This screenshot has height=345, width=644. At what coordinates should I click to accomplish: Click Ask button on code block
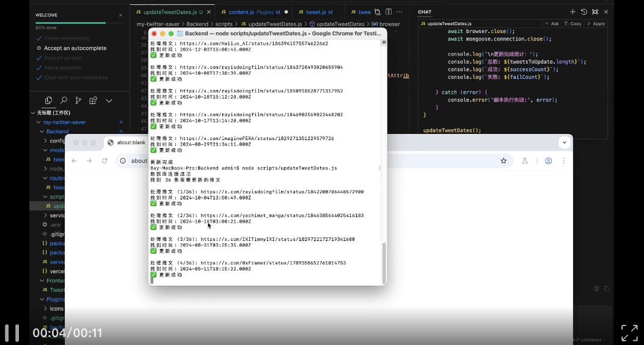pos(552,24)
